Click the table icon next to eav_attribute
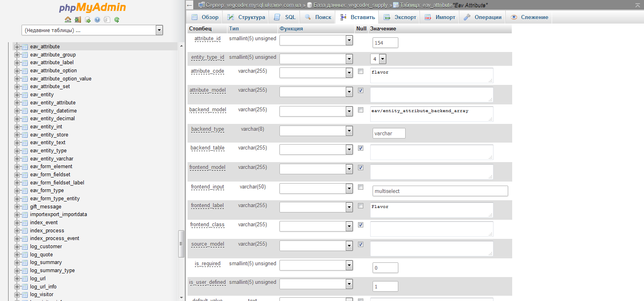This screenshot has width=644, height=301. pyautogui.click(x=25, y=47)
